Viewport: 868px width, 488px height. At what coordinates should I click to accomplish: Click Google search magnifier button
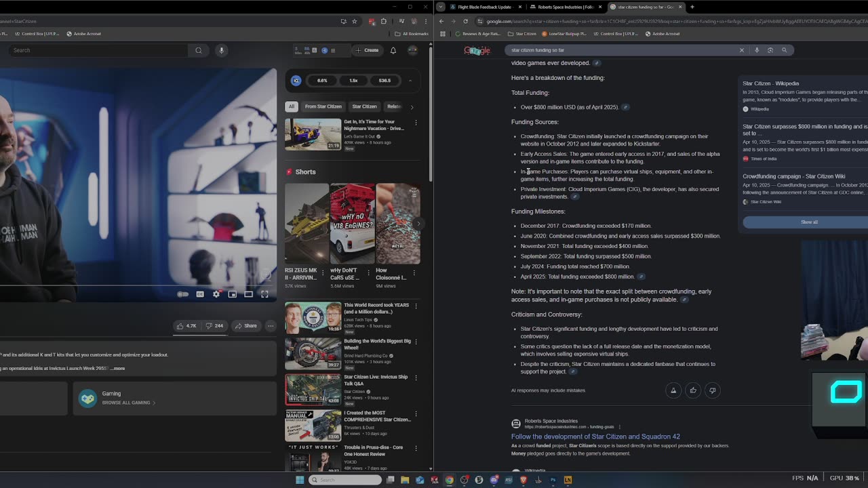[x=785, y=50]
